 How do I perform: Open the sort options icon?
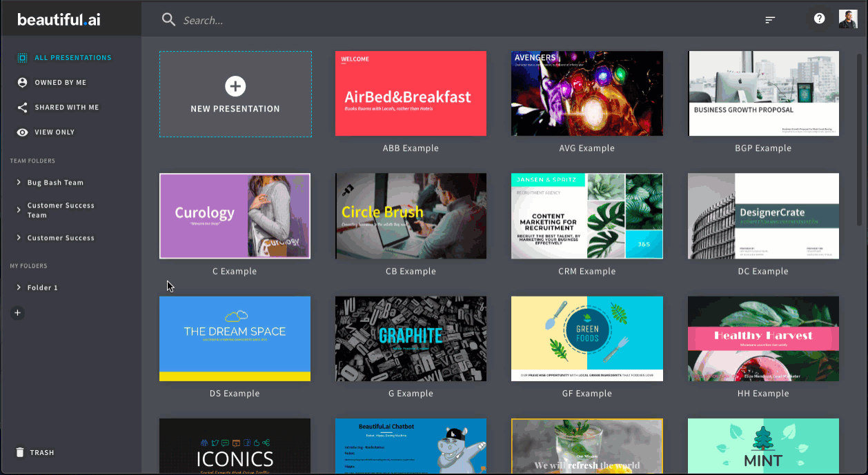tap(770, 20)
